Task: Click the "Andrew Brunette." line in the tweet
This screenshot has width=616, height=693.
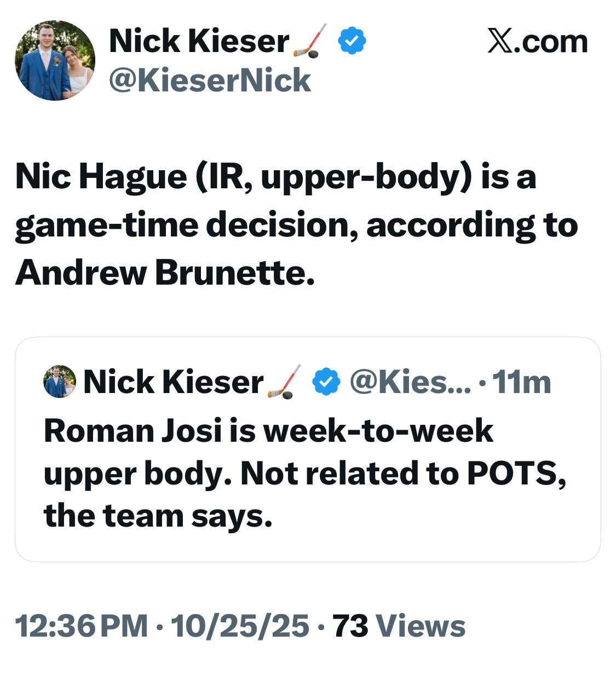Action: 165,272
